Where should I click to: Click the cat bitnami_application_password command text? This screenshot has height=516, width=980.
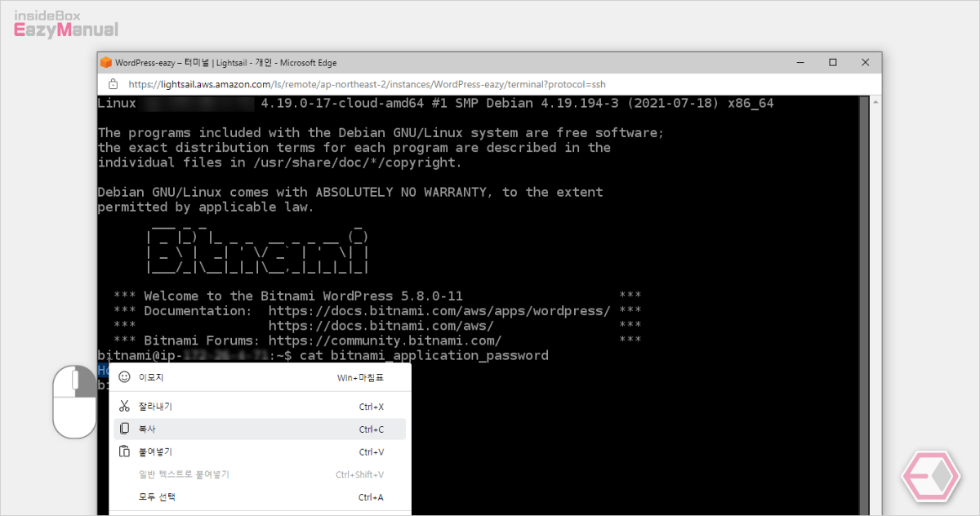tap(424, 356)
